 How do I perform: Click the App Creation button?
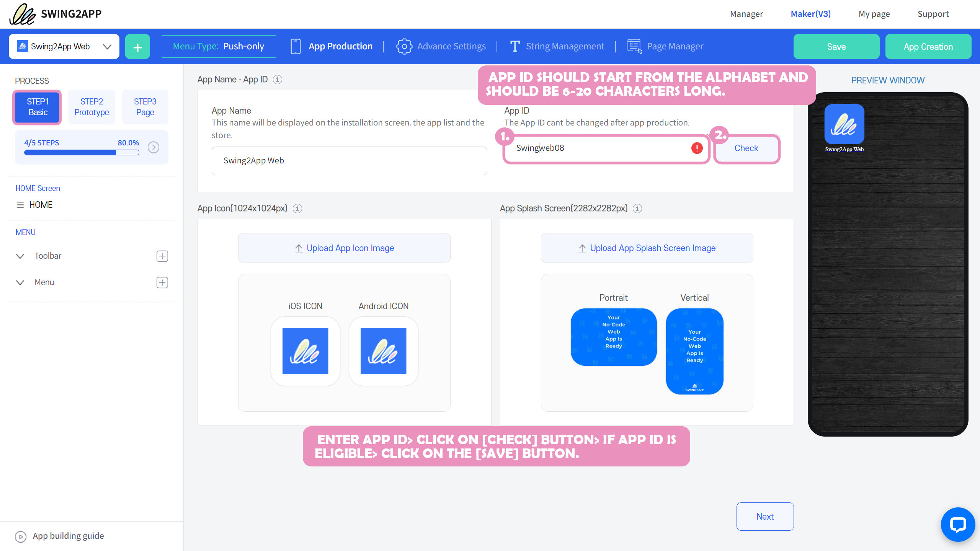coord(928,47)
